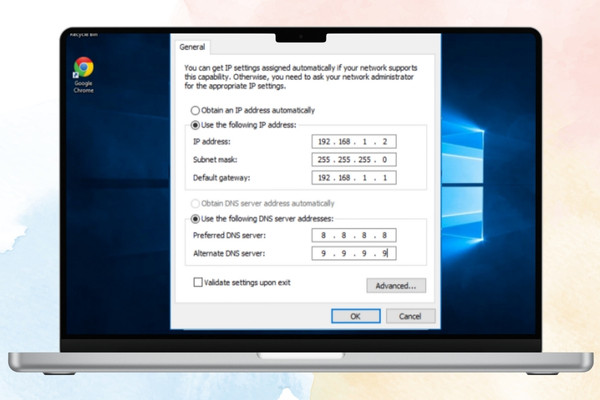This screenshot has width=600, height=400.
Task: Click the Preferred DNS server field
Action: 354,235
